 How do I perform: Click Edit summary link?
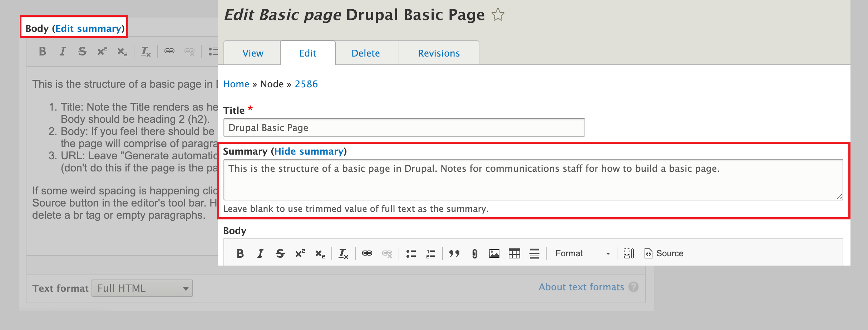click(88, 29)
